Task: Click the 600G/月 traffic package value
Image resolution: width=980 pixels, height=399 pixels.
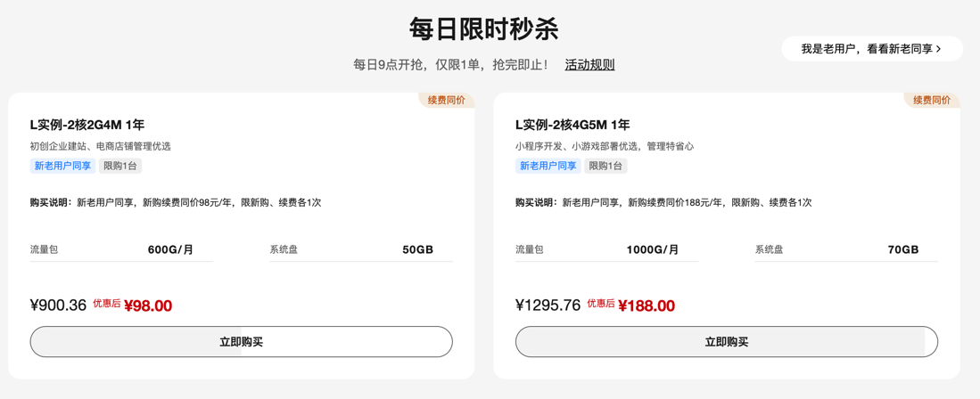Action: click(170, 249)
